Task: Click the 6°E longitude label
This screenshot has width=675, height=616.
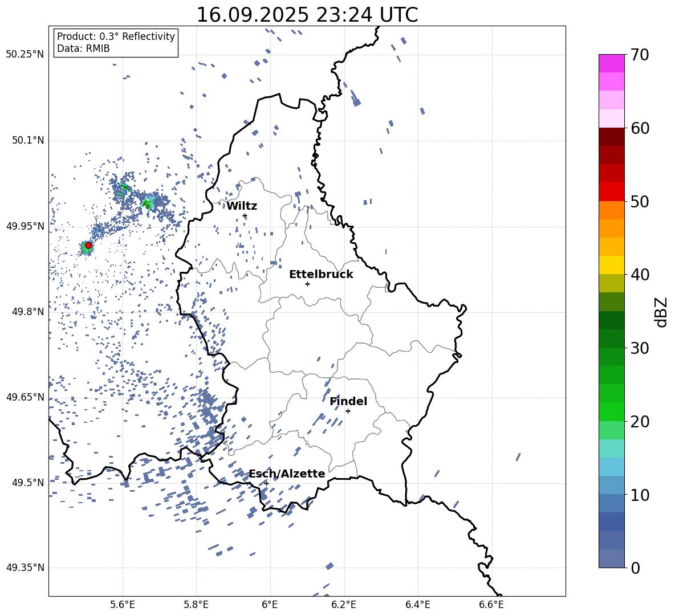Action: tap(270, 605)
